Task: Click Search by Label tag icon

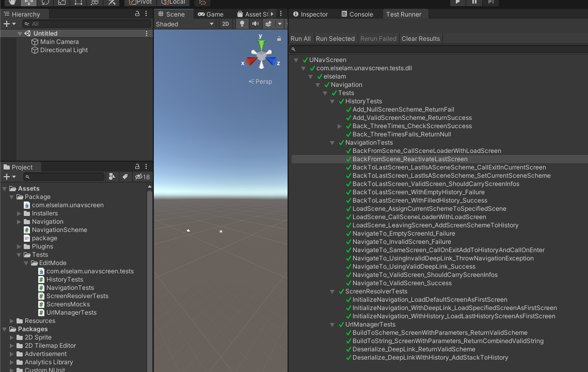Action: click(x=125, y=177)
